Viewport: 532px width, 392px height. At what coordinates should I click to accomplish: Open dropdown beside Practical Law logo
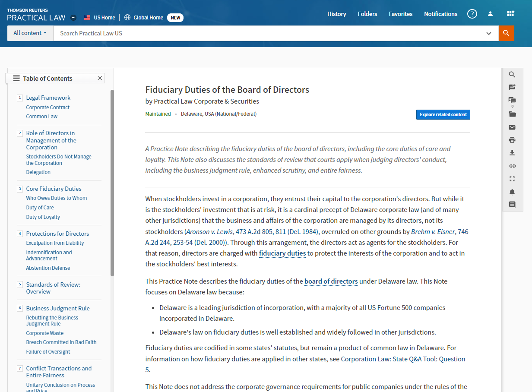point(73,18)
